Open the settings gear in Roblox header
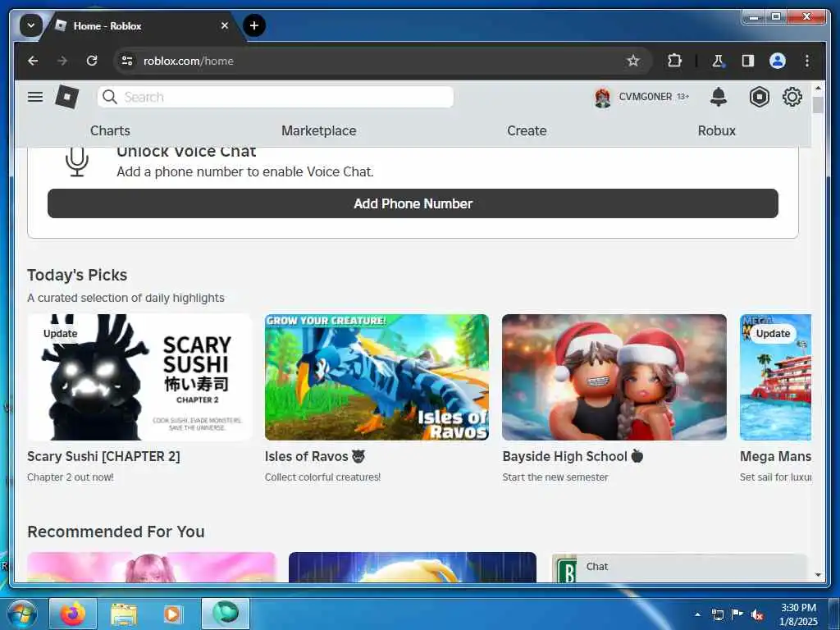This screenshot has width=840, height=630. pyautogui.click(x=792, y=97)
